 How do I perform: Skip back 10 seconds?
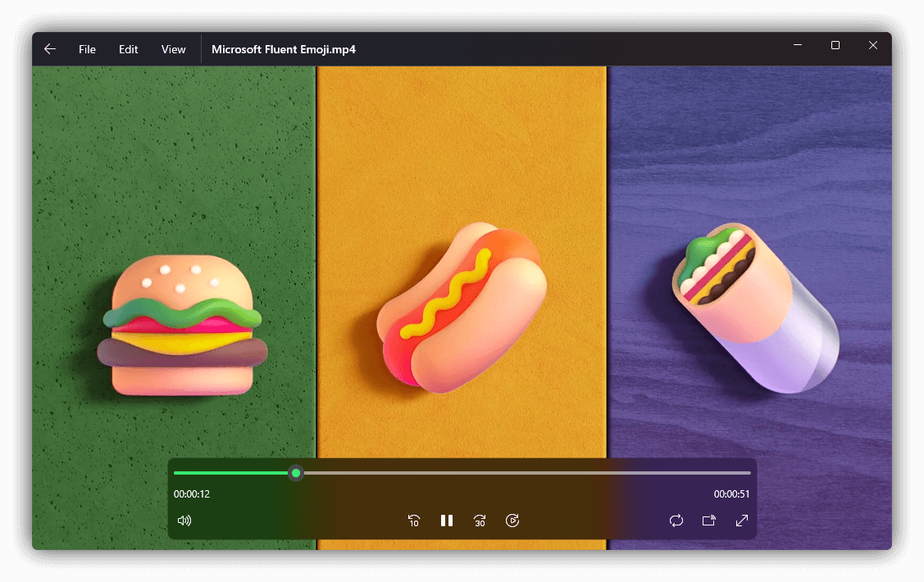point(414,521)
